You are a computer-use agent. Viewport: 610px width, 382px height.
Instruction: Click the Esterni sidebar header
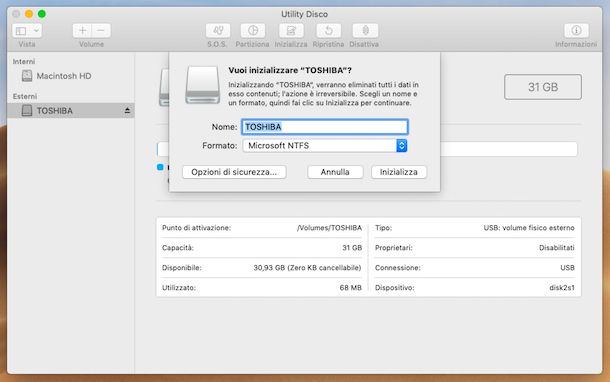(x=25, y=96)
